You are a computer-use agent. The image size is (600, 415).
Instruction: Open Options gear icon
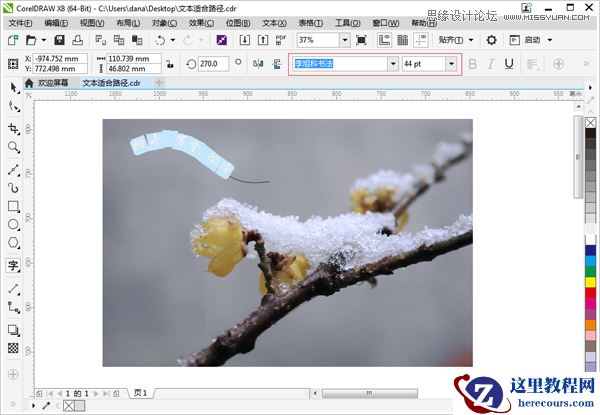pyautogui.click(x=491, y=40)
